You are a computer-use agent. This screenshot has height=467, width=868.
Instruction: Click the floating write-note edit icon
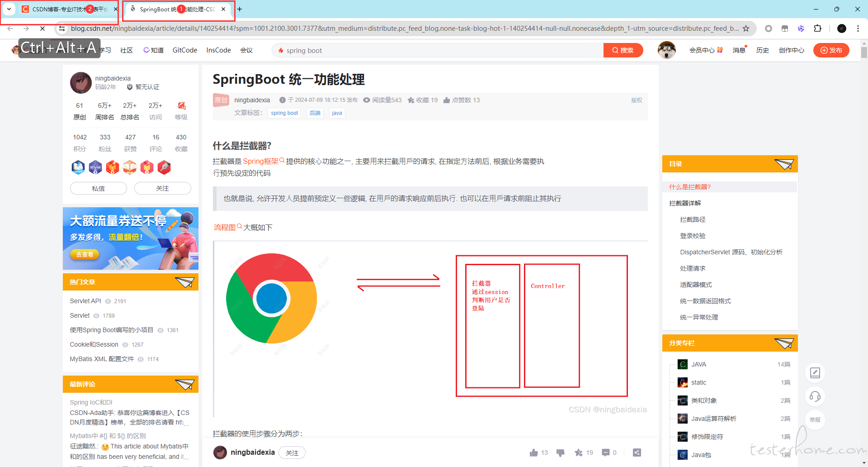coord(815,373)
